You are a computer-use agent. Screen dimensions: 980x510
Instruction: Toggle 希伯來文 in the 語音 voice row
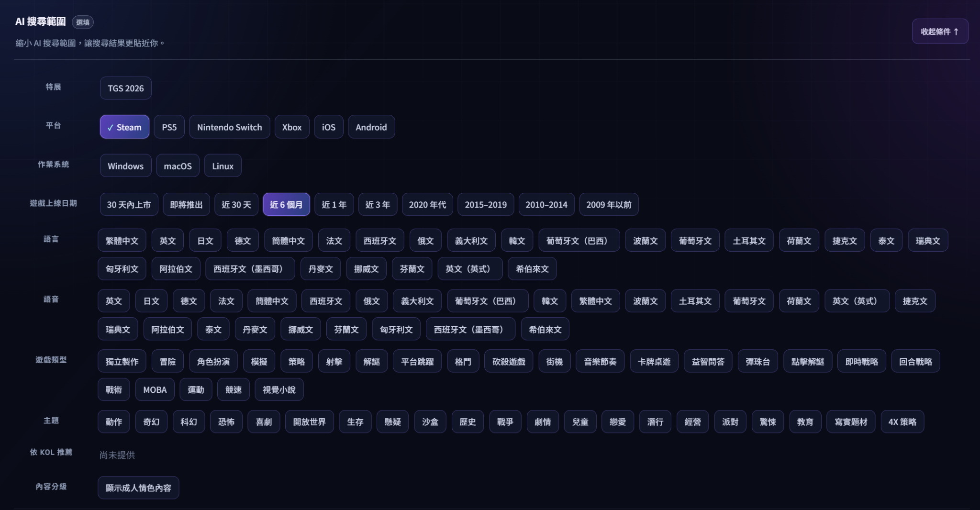point(545,329)
